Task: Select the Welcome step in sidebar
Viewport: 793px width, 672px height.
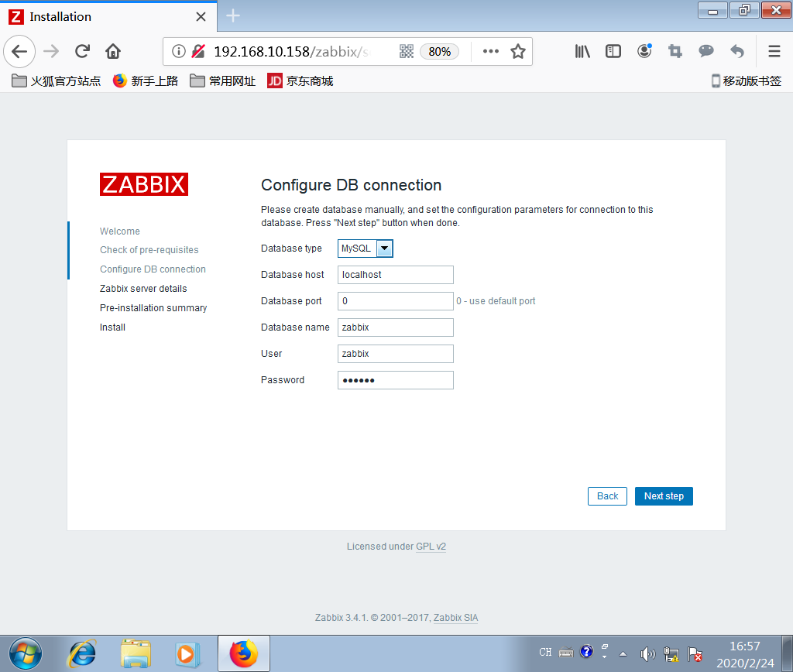Action: tap(120, 231)
